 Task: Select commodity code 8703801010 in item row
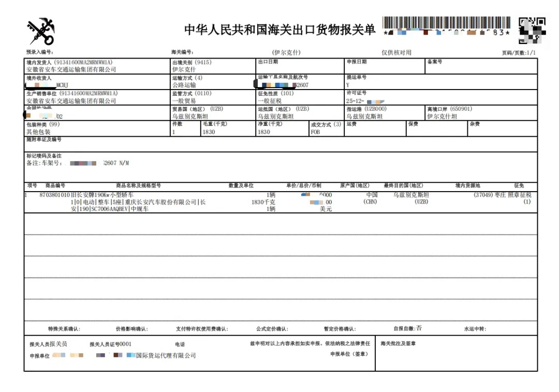(54, 195)
